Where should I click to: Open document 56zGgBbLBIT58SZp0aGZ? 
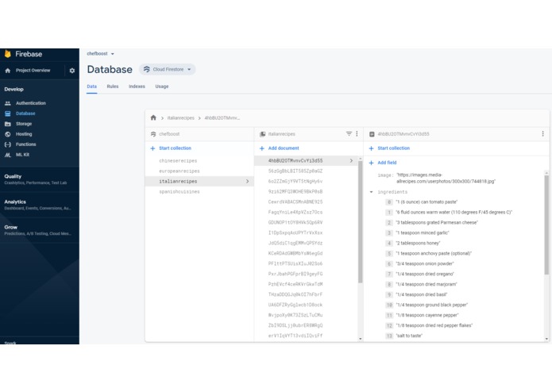(295, 171)
